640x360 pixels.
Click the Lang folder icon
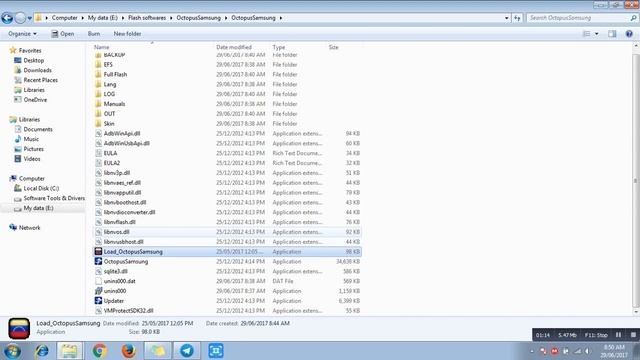[x=98, y=84]
